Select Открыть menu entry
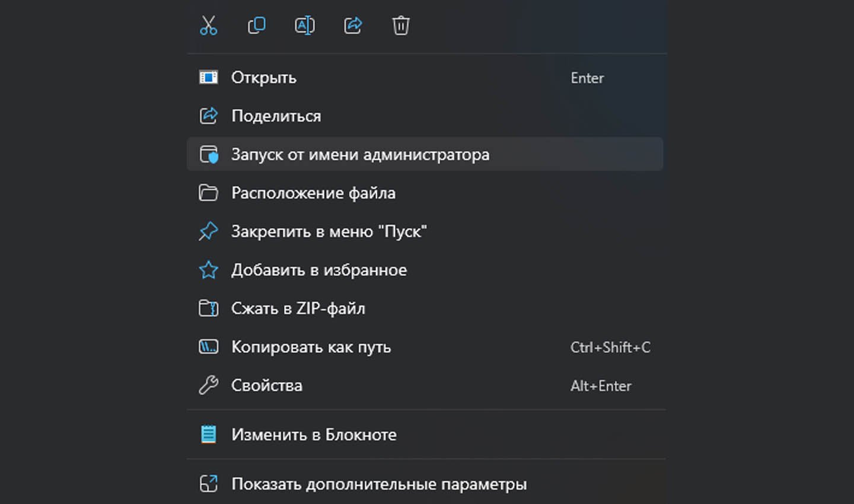The image size is (854, 504). (x=425, y=78)
